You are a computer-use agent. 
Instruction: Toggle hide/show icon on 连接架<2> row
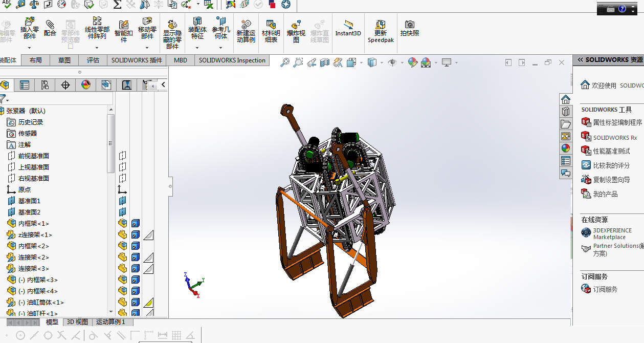122,258
